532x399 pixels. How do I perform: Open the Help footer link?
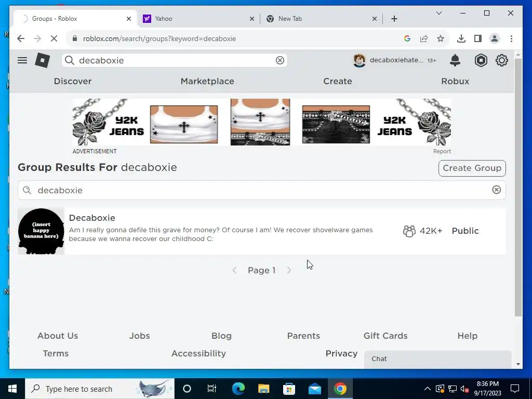coord(467,336)
